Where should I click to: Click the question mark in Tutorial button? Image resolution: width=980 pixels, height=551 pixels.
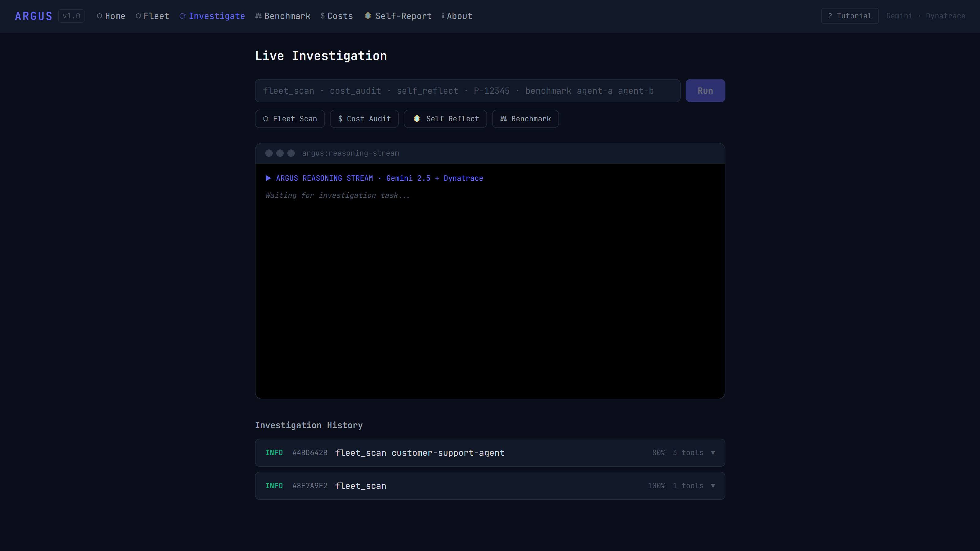[x=830, y=16]
